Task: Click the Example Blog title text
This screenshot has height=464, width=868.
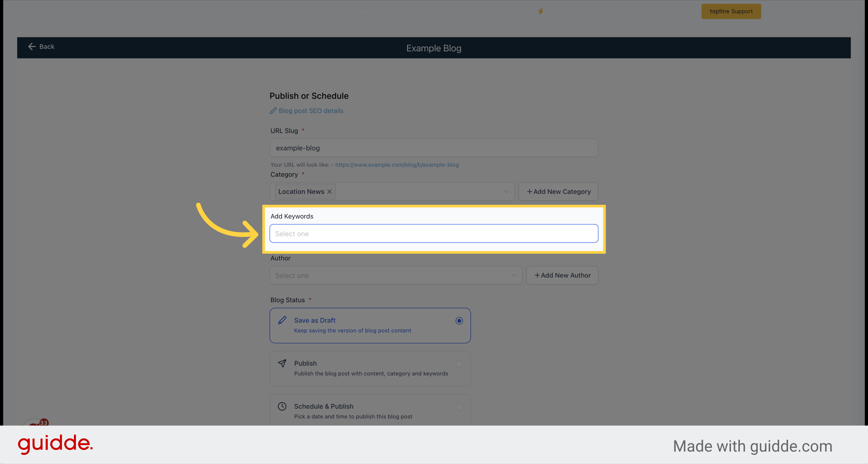Action: click(x=434, y=48)
